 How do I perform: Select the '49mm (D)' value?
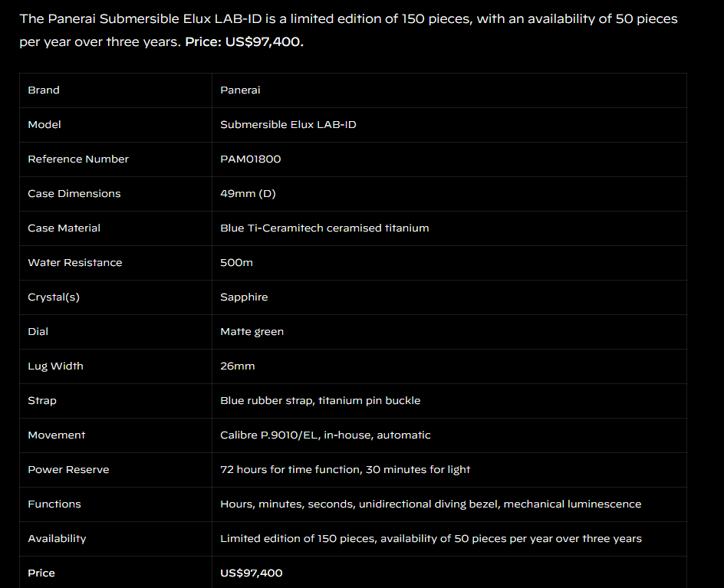point(248,194)
